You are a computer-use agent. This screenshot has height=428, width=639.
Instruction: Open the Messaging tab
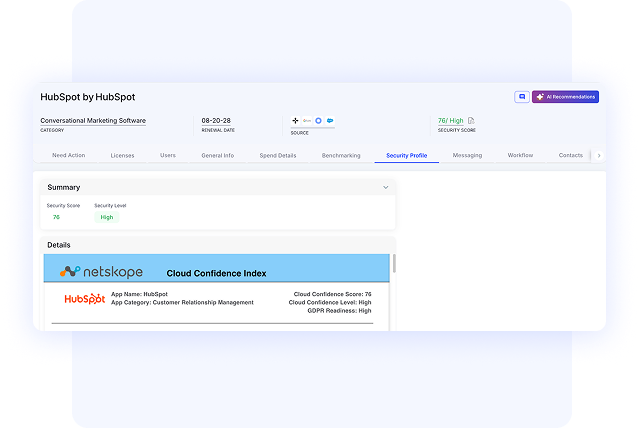coord(467,155)
